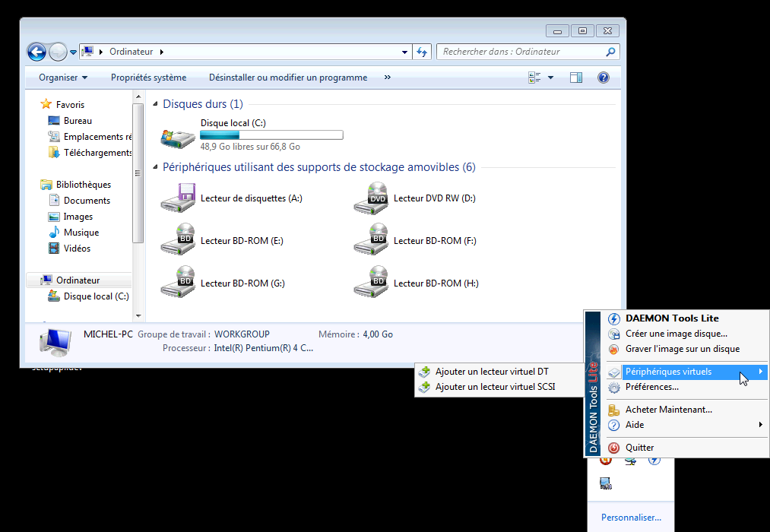The width and height of the screenshot is (770, 532).
Task: Click Créer une image disque menu entry
Action: pos(676,334)
